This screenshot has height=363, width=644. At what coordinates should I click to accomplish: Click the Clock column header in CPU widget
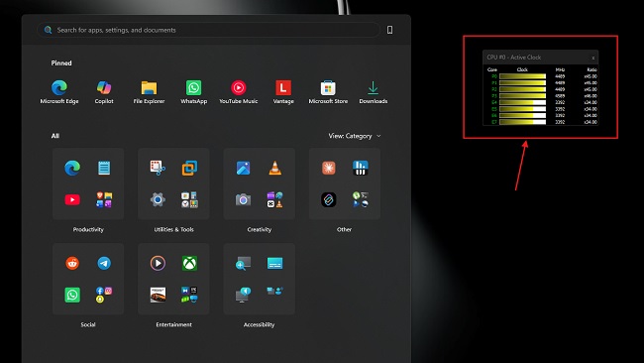522,69
